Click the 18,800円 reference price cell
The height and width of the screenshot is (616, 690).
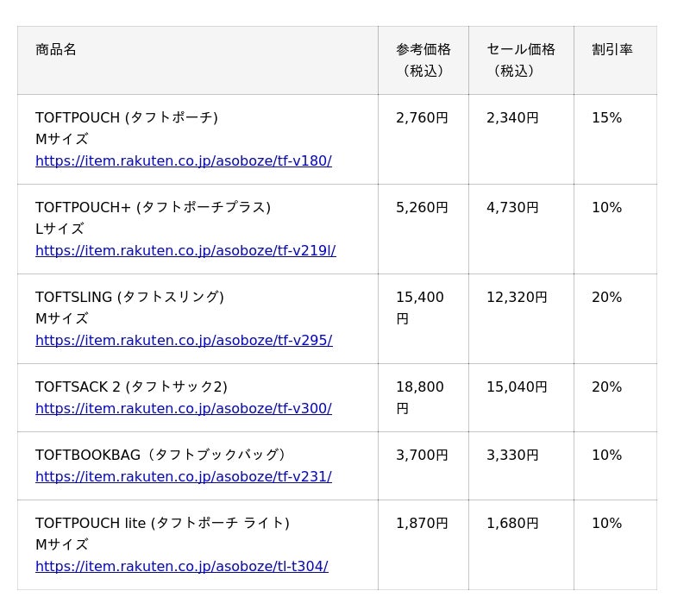420,398
